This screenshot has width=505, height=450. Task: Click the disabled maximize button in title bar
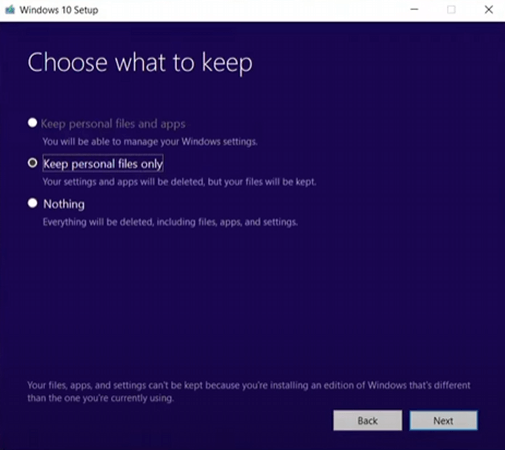(x=451, y=10)
